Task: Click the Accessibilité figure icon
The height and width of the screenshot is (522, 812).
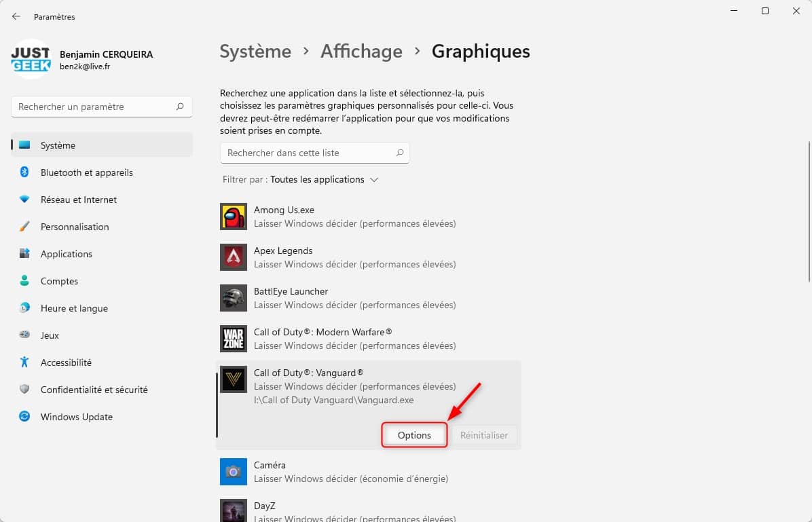Action: (24, 362)
